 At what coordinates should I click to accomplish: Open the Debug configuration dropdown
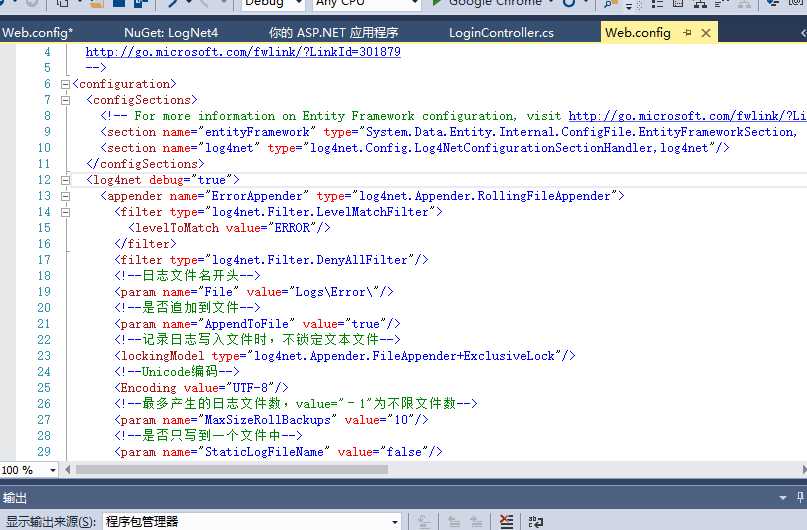[x=273, y=3]
